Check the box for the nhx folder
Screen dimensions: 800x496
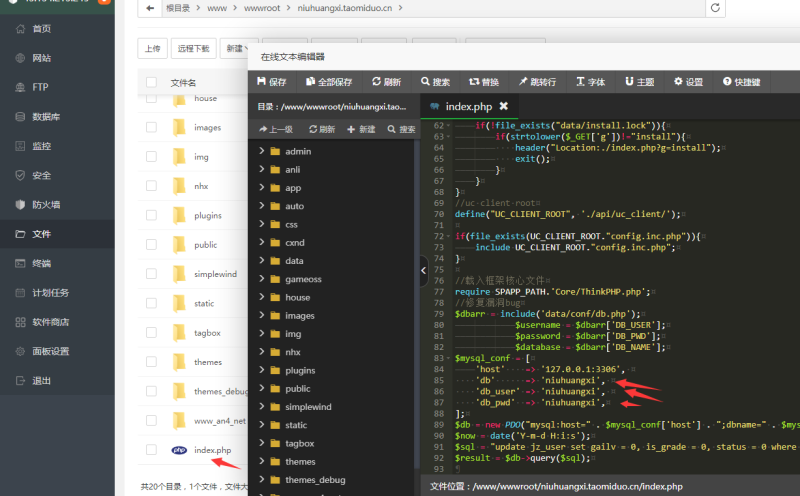tap(151, 186)
